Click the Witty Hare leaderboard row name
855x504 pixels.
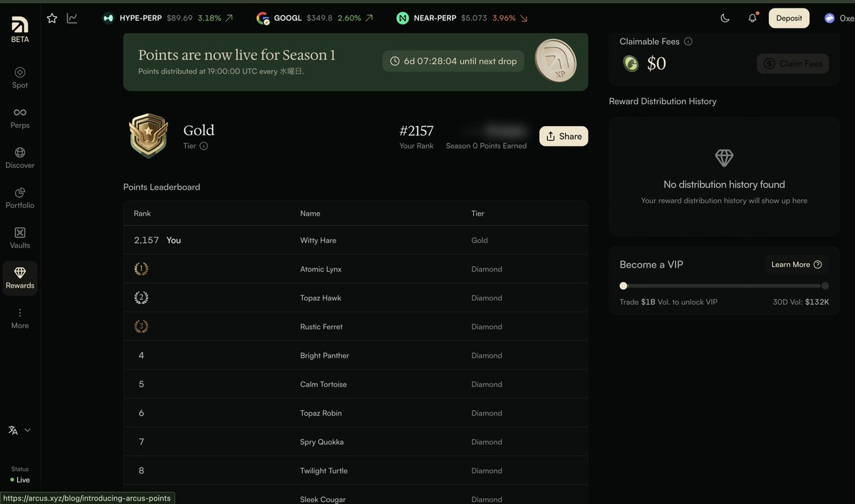click(x=318, y=241)
